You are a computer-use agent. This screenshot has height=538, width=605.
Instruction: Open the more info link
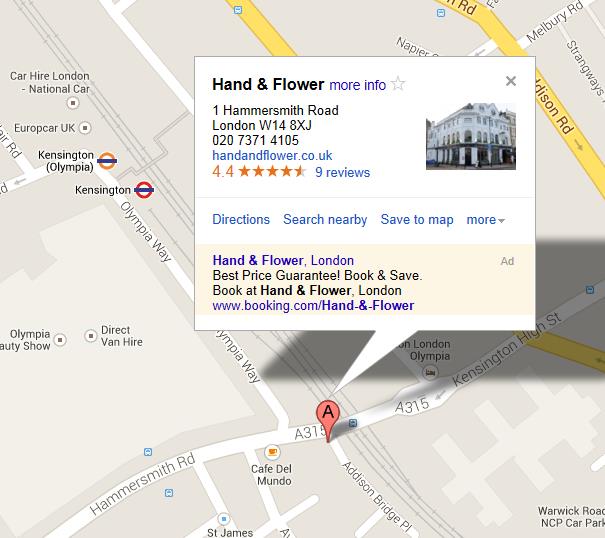(x=357, y=85)
